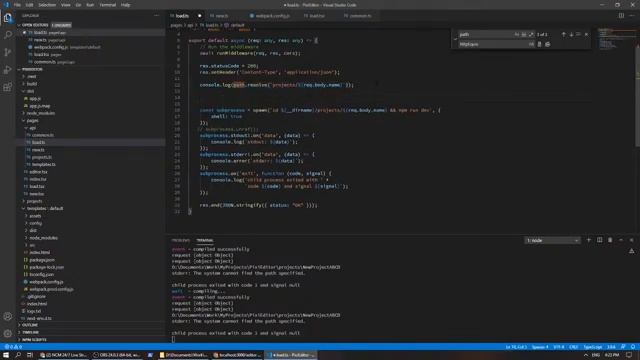
Task: Go to previous find match arrow
Action: [x=563, y=34]
